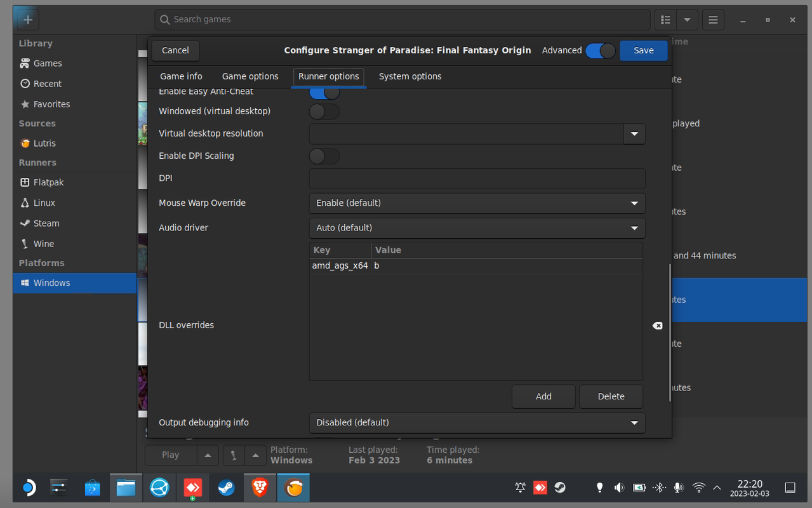This screenshot has width=812, height=508.
Task: Reset DLL overrides with the clear icon
Action: pos(658,325)
